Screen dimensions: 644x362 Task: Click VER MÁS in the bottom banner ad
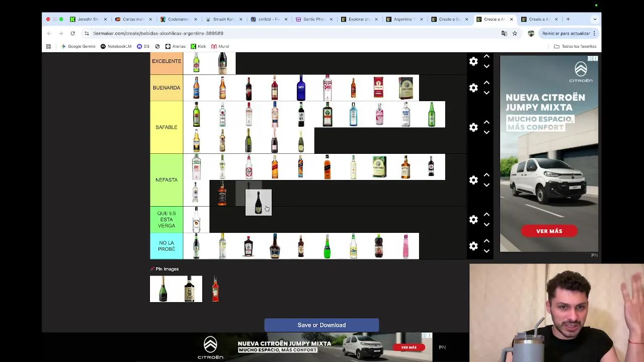click(409, 347)
